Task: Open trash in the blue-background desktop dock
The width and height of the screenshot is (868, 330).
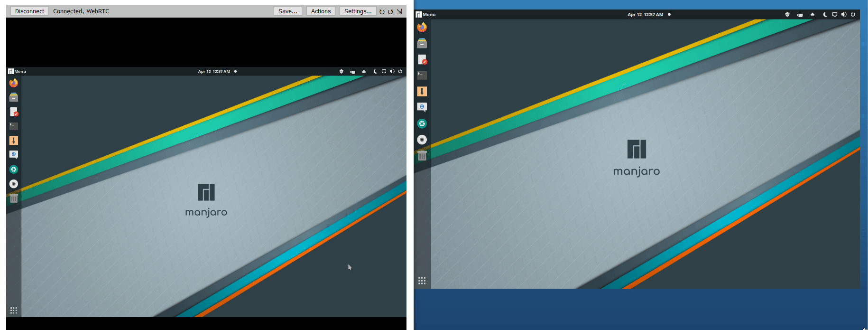Action: tap(422, 155)
